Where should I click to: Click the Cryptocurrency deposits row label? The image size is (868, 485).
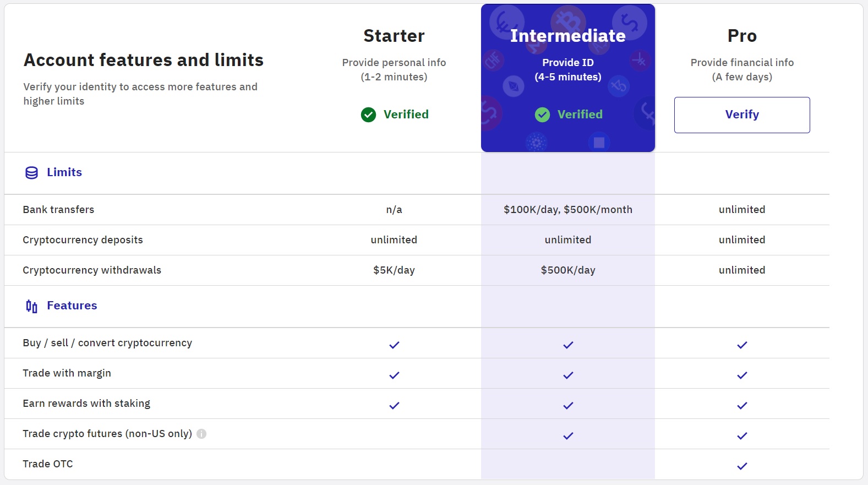click(x=83, y=240)
